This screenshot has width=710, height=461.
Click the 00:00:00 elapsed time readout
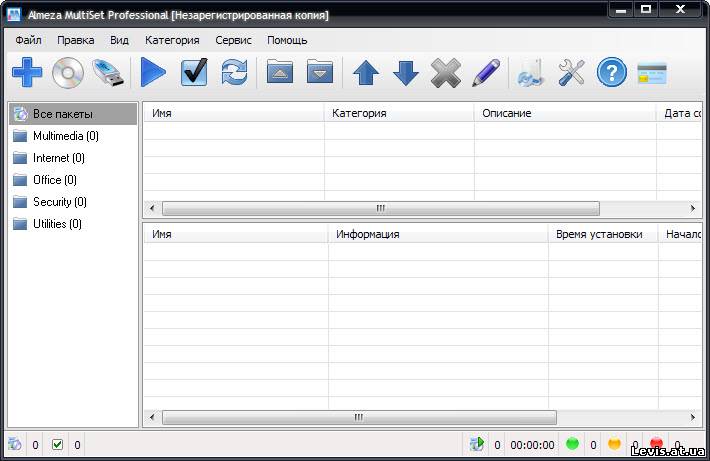point(532,445)
